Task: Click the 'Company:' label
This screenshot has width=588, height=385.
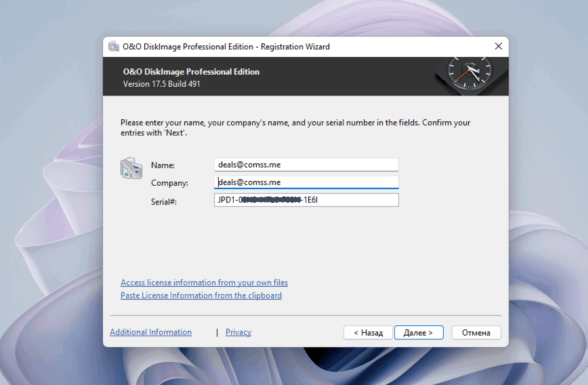Action: pyautogui.click(x=170, y=183)
